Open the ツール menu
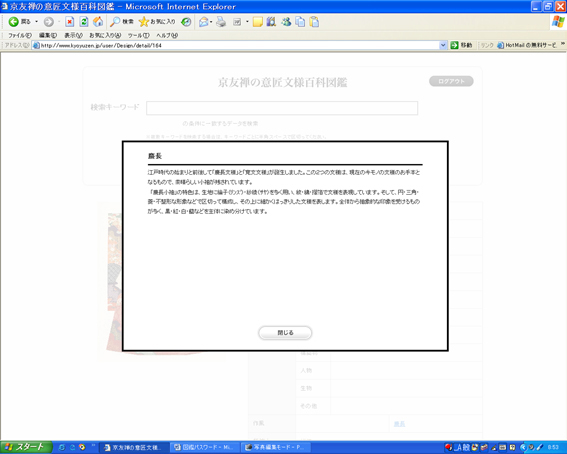This screenshot has width=567, height=454. 138,35
